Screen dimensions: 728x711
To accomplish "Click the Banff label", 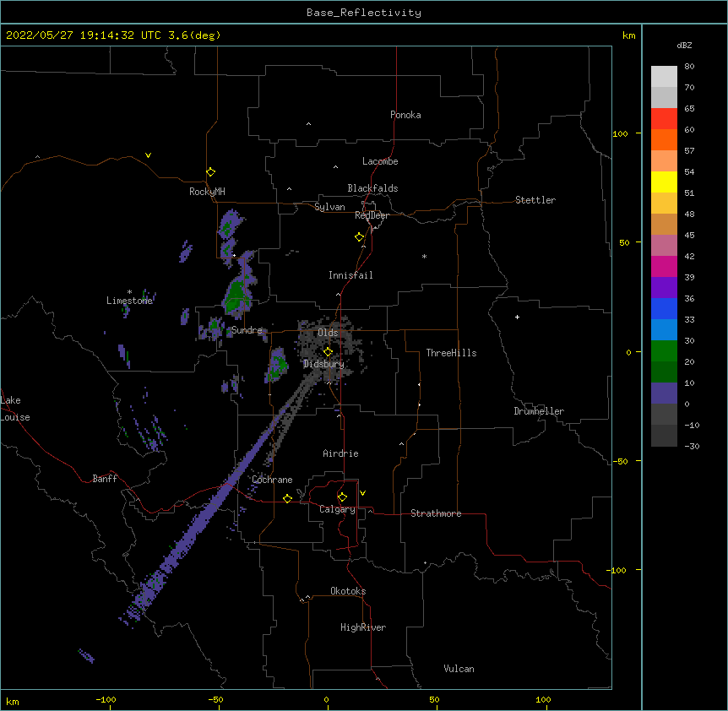I will [x=105, y=479].
